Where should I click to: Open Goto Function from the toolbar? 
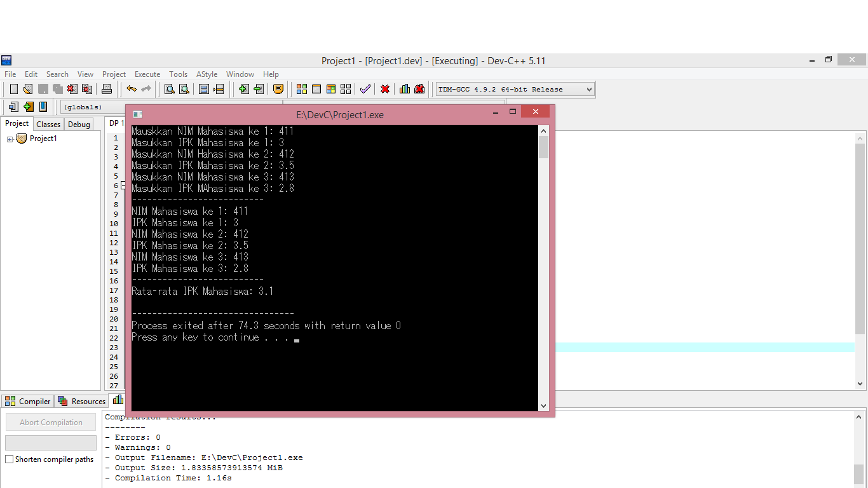(204, 89)
